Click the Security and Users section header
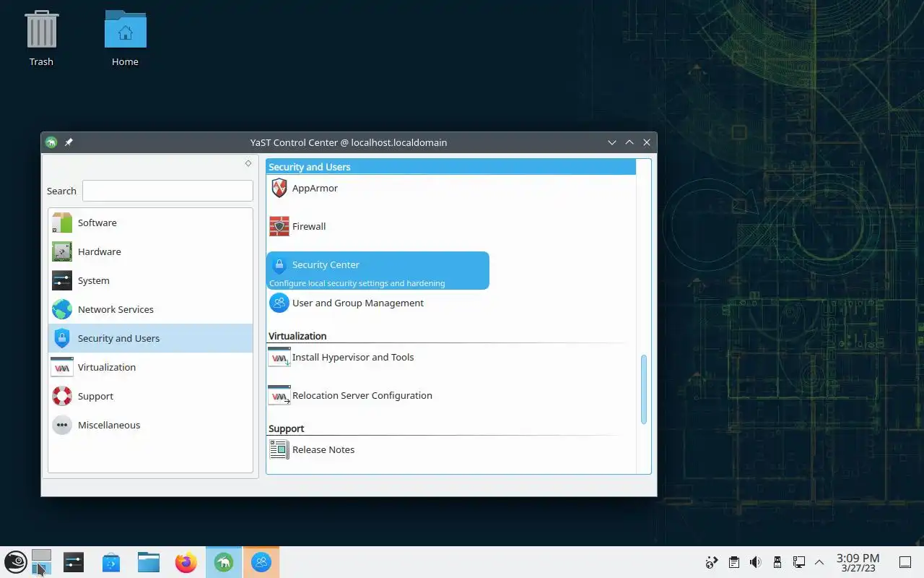This screenshot has height=578, width=924. pos(452,167)
